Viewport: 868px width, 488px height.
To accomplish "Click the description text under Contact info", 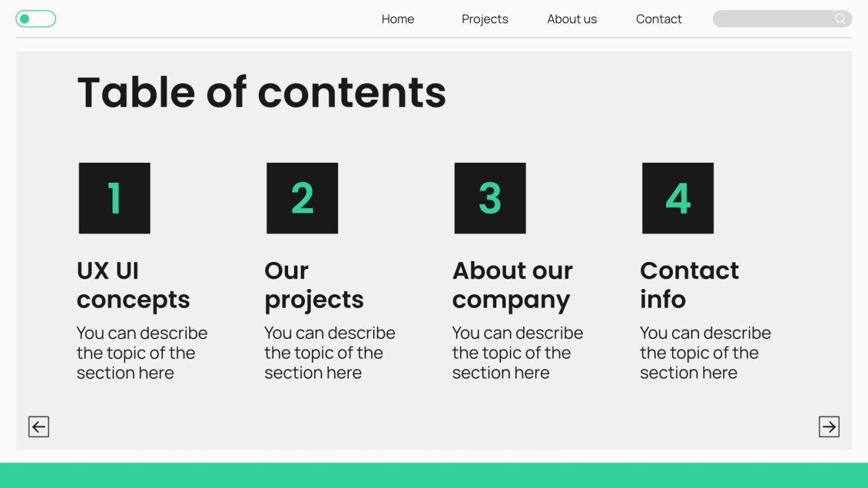I will [x=706, y=353].
